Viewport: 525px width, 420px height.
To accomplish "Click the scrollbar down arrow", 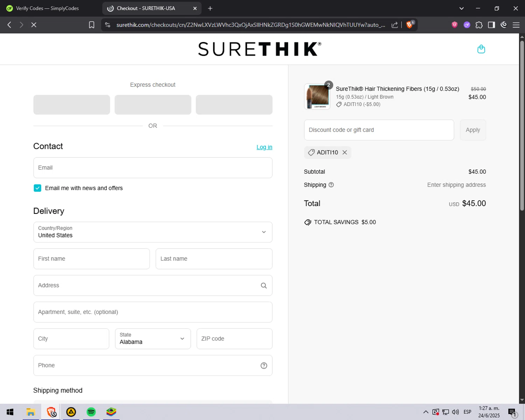I will [522, 400].
